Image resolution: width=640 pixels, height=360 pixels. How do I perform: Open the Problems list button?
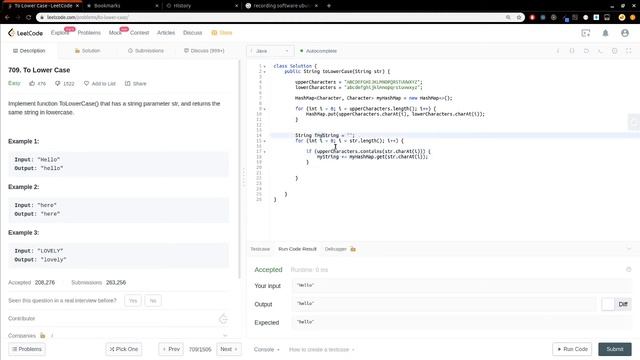(27, 349)
